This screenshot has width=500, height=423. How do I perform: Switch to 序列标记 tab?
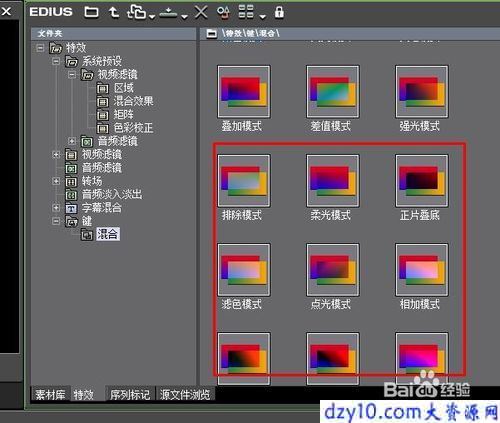(130, 395)
